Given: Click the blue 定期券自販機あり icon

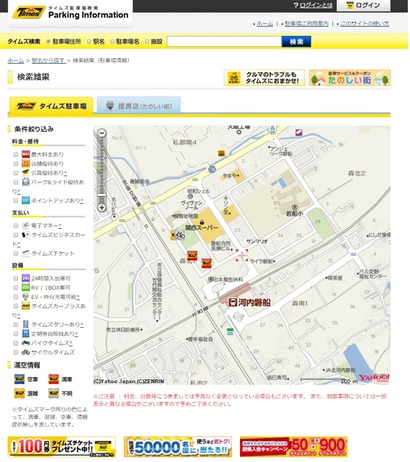Looking at the screenshot, I should pyautogui.click(x=26, y=333).
